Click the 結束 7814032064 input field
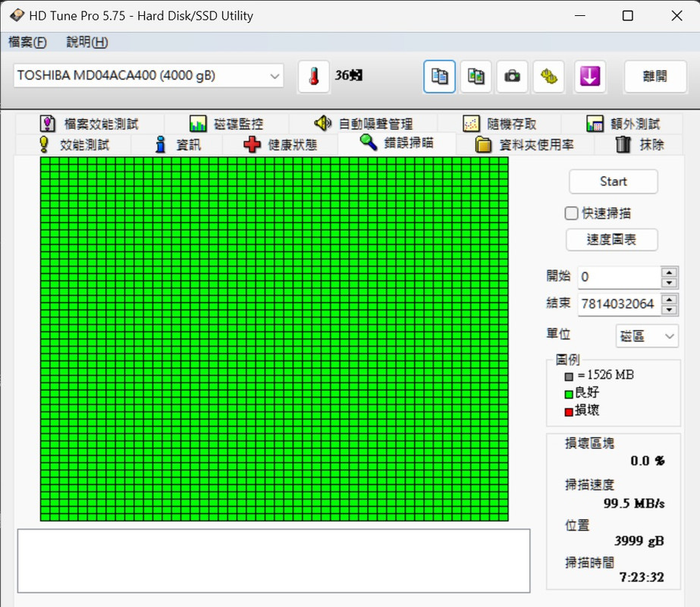The width and height of the screenshot is (700, 607). (619, 304)
